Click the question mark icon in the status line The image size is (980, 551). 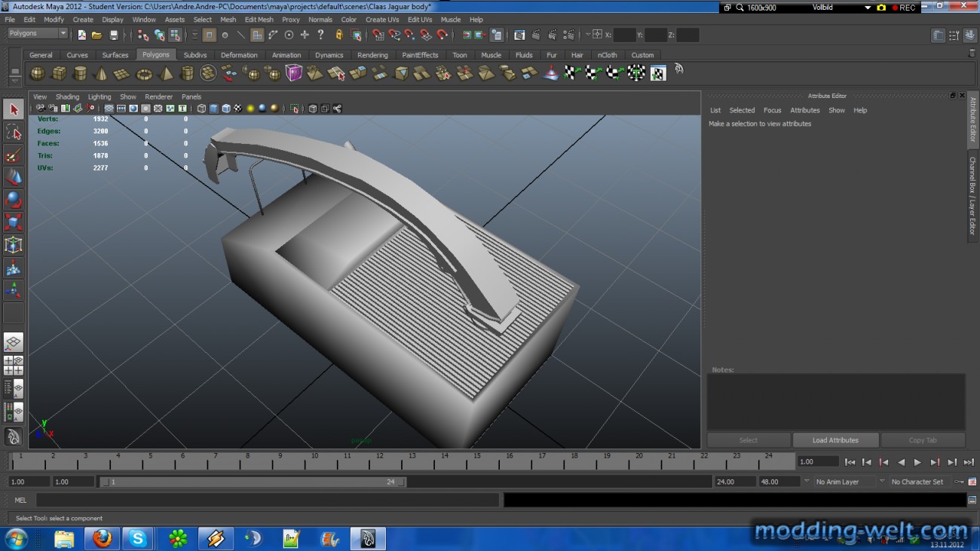click(321, 35)
